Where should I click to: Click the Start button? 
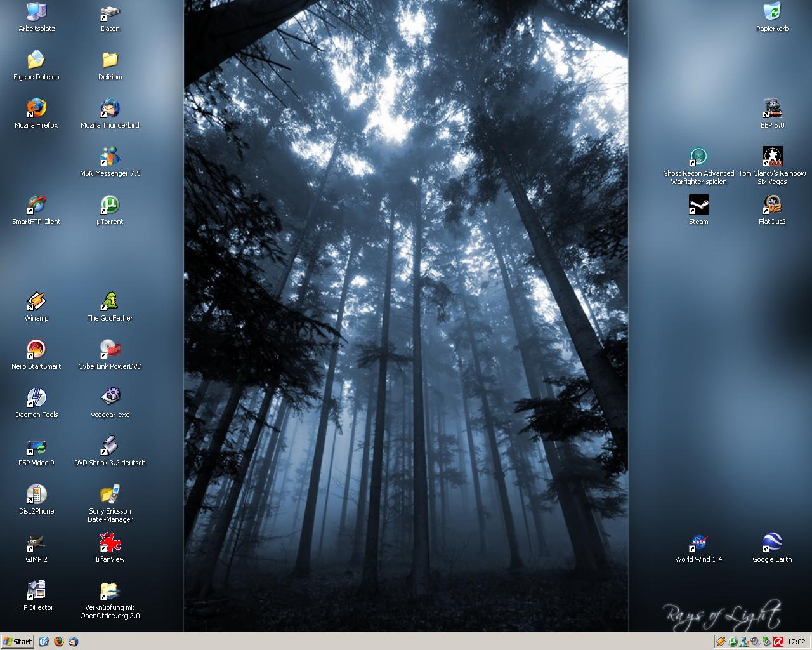17,641
